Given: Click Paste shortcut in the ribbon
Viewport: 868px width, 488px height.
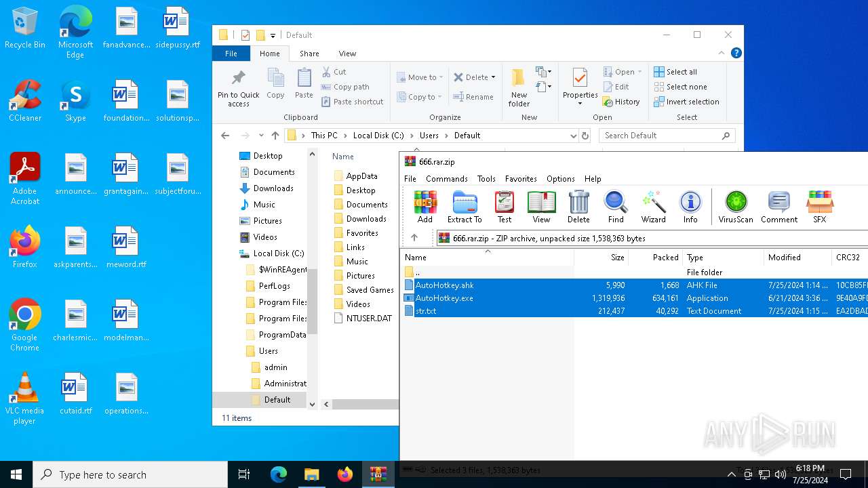Looking at the screenshot, I should coord(352,102).
